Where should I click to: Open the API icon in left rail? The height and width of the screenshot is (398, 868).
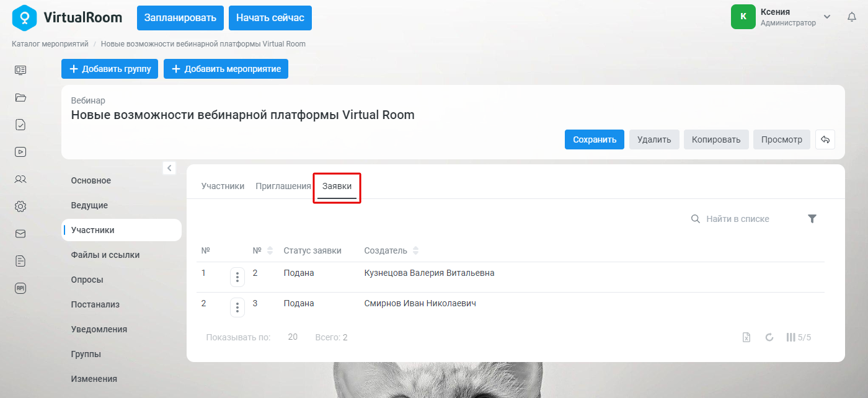point(20,288)
